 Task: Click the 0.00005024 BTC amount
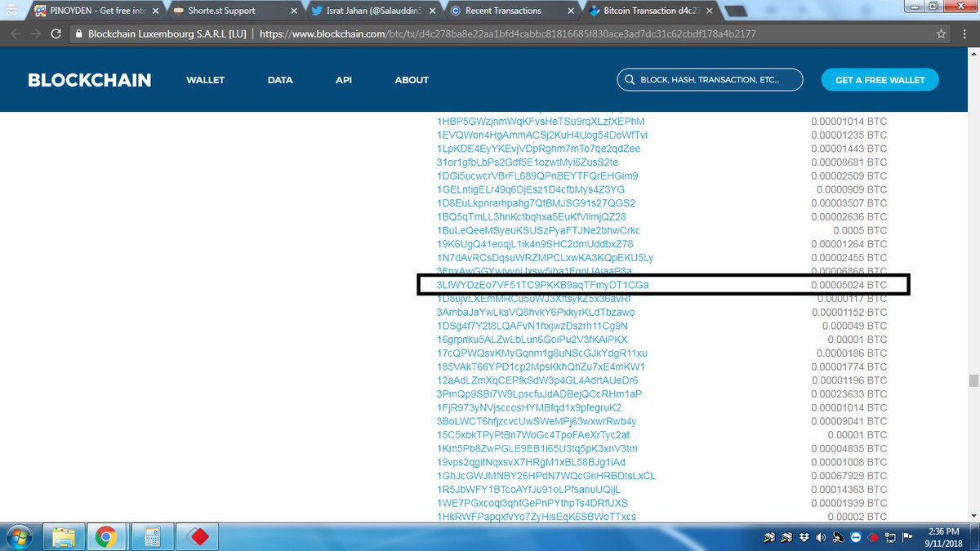point(849,285)
